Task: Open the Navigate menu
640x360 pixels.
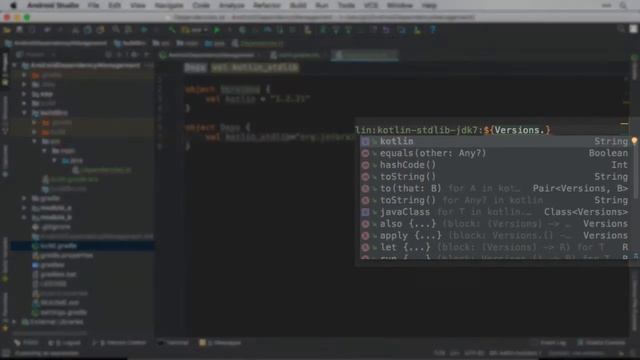Action: 169,5
